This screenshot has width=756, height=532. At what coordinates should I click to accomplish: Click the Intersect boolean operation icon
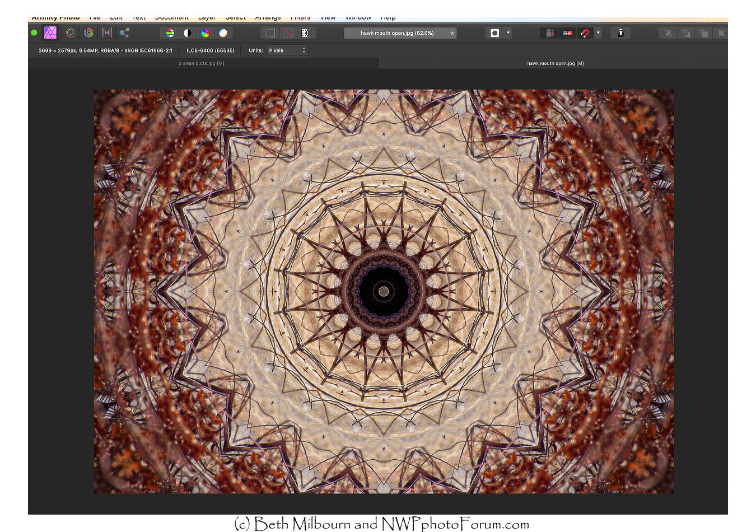point(704,33)
